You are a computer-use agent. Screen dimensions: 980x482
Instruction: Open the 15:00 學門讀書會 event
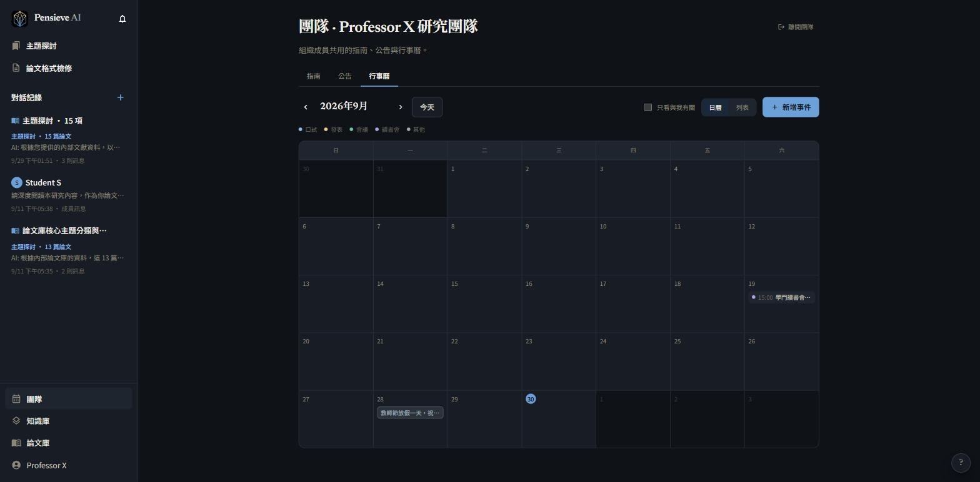pyautogui.click(x=781, y=297)
